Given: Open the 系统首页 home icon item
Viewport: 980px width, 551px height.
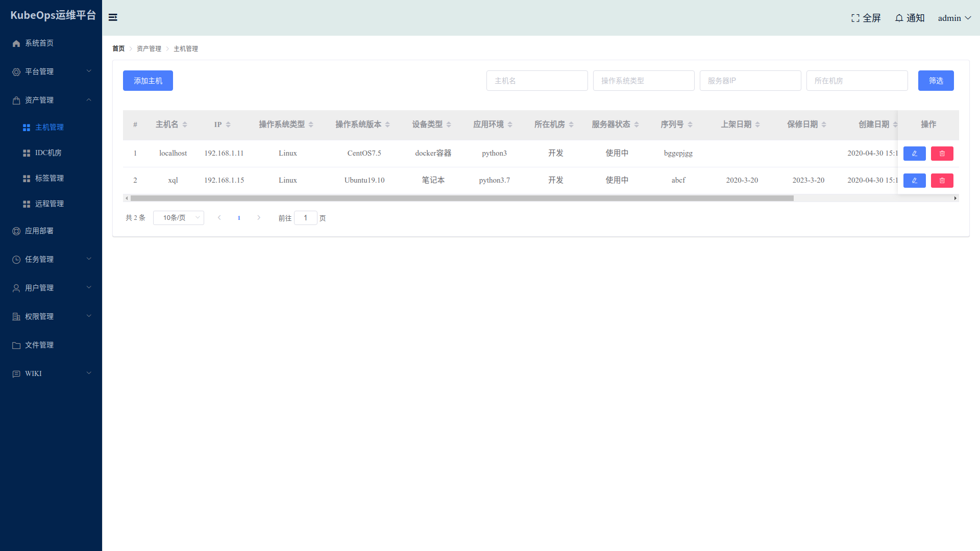Looking at the screenshot, I should (x=16, y=43).
